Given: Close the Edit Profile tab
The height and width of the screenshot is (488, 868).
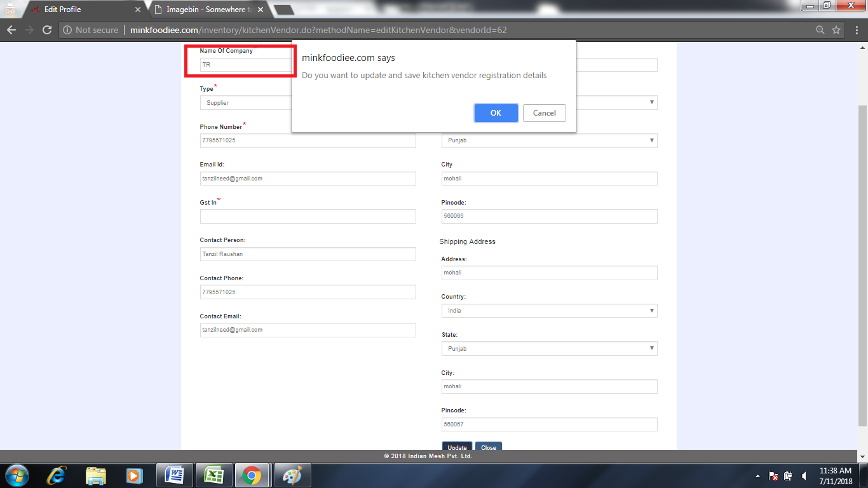Looking at the screenshot, I should pos(138,10).
